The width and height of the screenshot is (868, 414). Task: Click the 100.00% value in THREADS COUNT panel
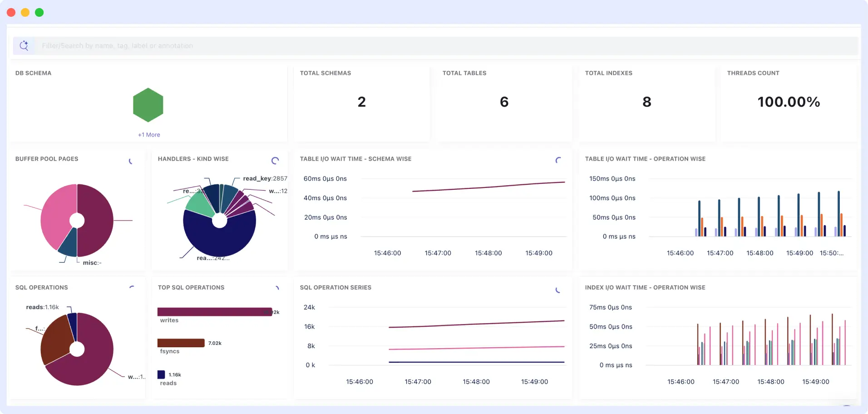point(789,102)
